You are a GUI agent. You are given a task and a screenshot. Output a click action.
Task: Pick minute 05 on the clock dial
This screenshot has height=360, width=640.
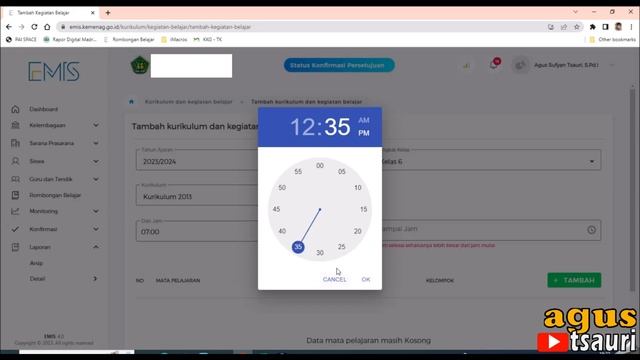pyautogui.click(x=342, y=172)
